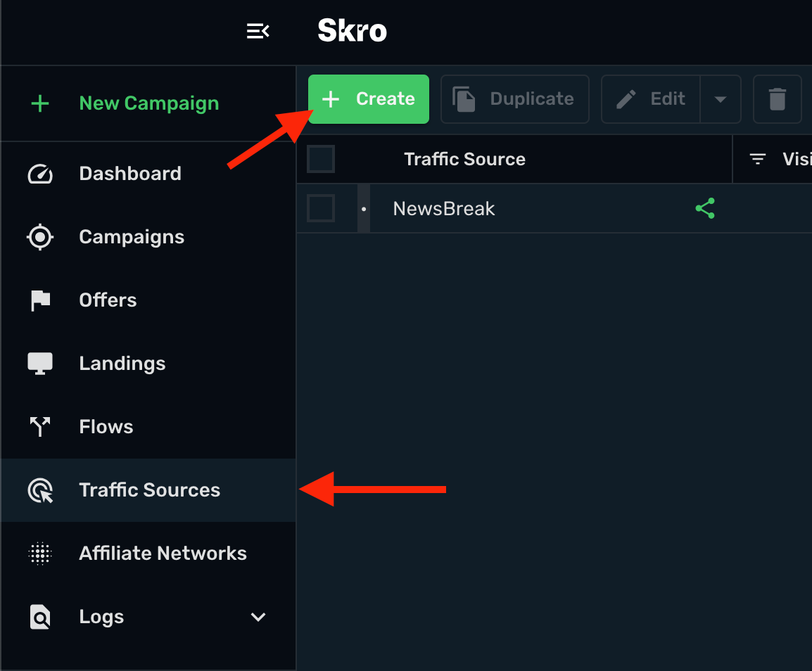Click the Affiliate Networks dotted icon

coord(40,554)
